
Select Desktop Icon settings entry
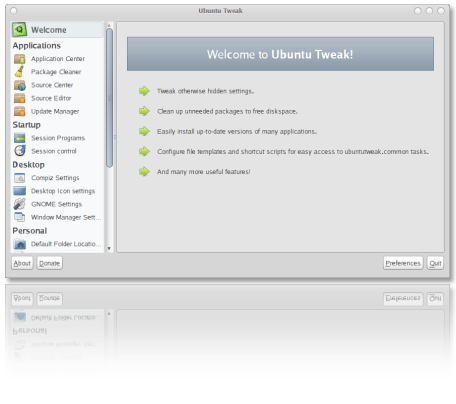[x=58, y=191]
